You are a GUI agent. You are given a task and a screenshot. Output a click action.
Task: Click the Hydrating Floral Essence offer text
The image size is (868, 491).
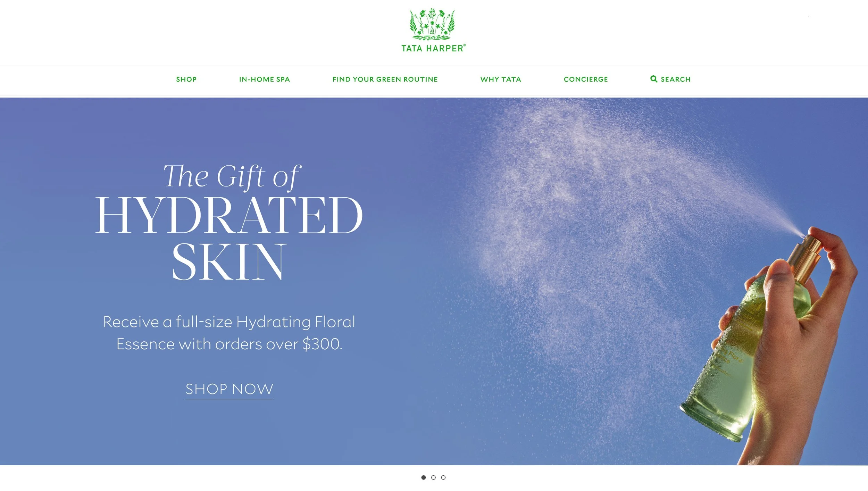tap(229, 333)
